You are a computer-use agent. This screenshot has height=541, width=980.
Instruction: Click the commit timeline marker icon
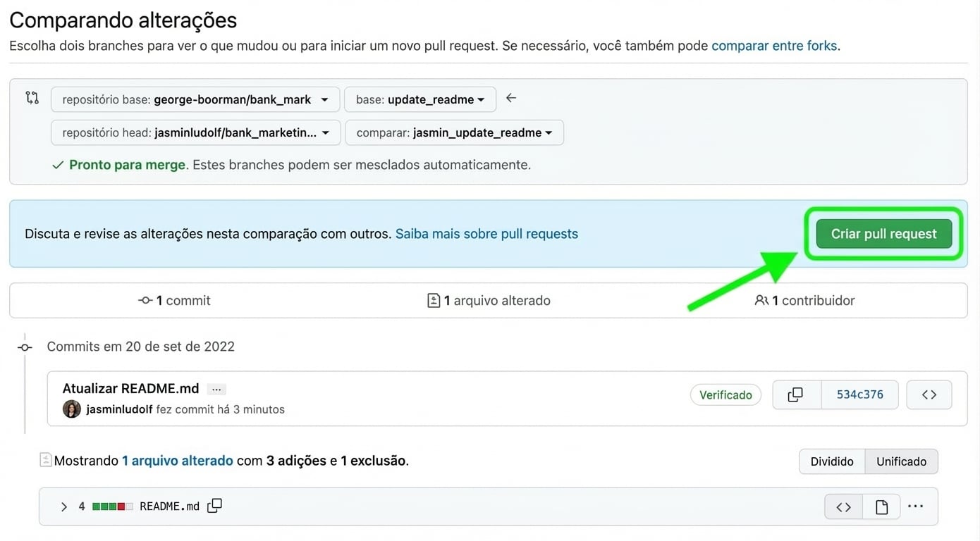pyautogui.click(x=25, y=347)
